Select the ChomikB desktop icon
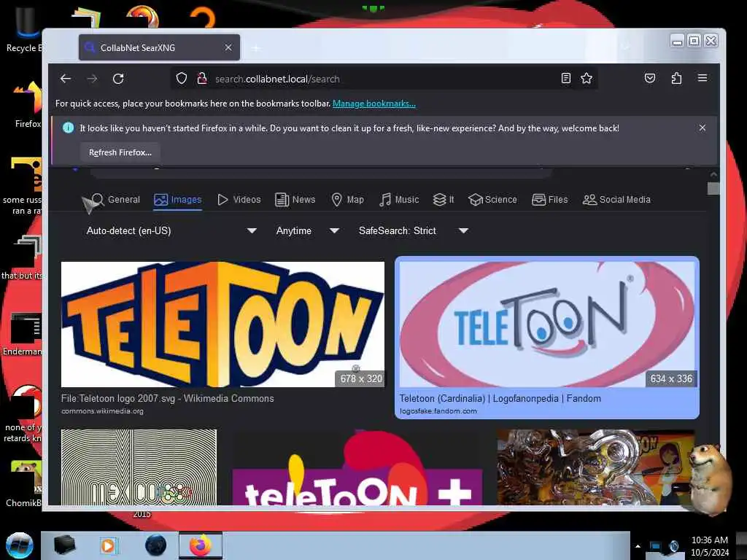Viewport: 747px width, 560px height. 24,484
